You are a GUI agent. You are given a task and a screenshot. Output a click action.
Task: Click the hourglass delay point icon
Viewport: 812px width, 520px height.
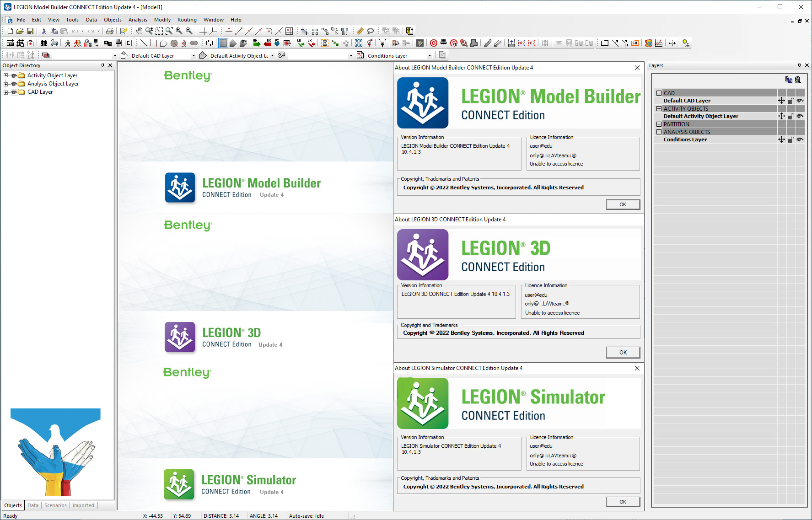pyautogui.click(x=325, y=43)
